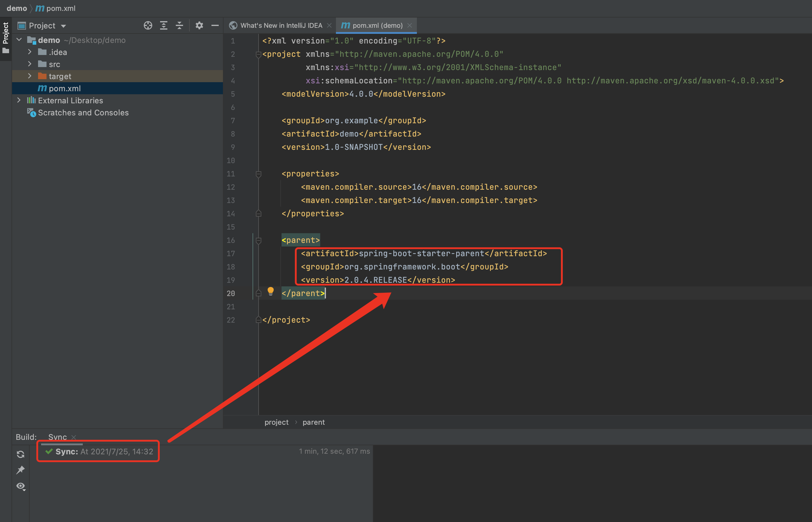
Task: Click the reload sync icon in Build panel
Action: pos(21,454)
